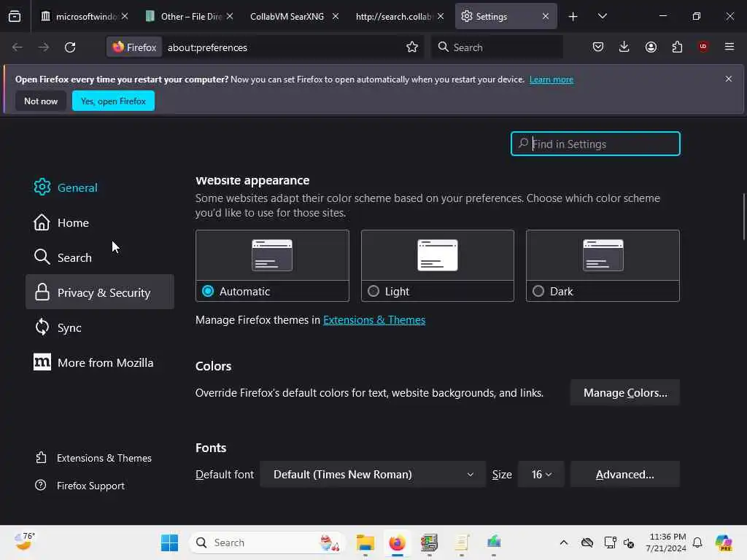Screen dimensions: 747x560
Task: Reload the current page
Action: [70, 47]
